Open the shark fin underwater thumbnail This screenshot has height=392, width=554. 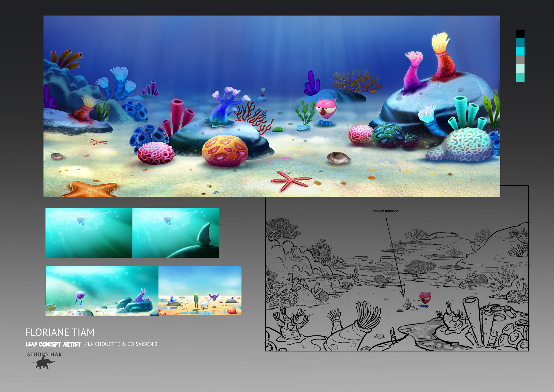click(x=175, y=233)
